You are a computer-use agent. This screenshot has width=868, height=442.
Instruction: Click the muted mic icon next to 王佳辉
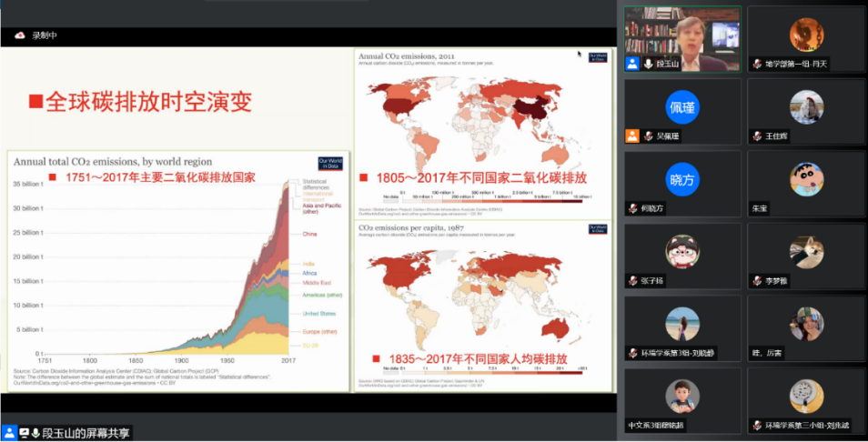[x=756, y=136]
